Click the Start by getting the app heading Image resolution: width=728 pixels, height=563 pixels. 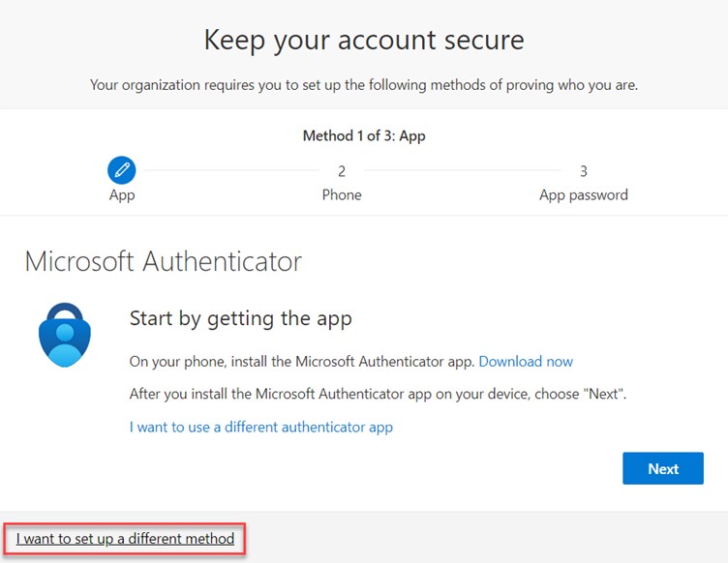pyautogui.click(x=240, y=319)
